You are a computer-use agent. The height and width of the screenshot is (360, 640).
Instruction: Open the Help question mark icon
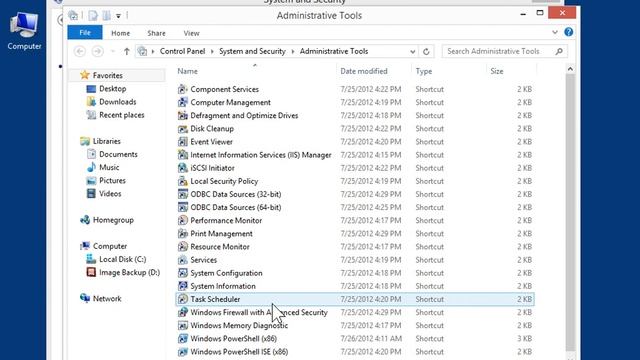coord(569,32)
